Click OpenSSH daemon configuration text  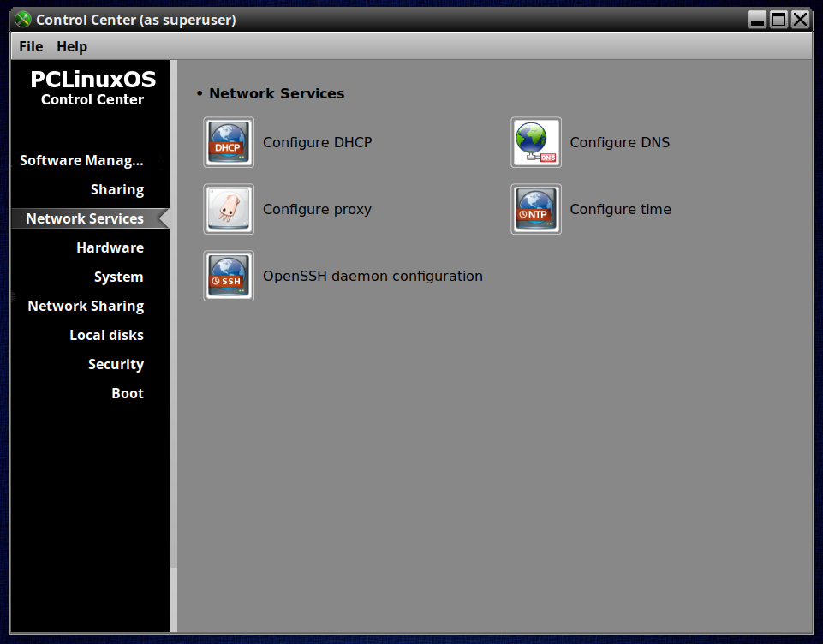(373, 276)
